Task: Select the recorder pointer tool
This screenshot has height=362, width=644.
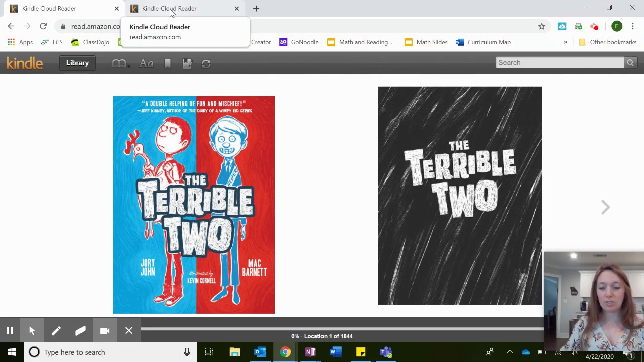Action: coord(32,330)
